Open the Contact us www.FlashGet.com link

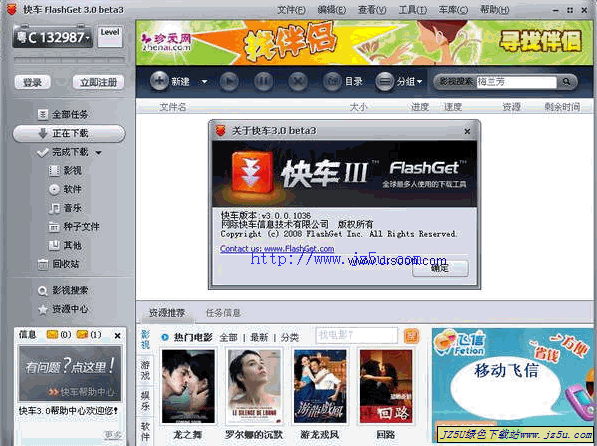click(277, 249)
